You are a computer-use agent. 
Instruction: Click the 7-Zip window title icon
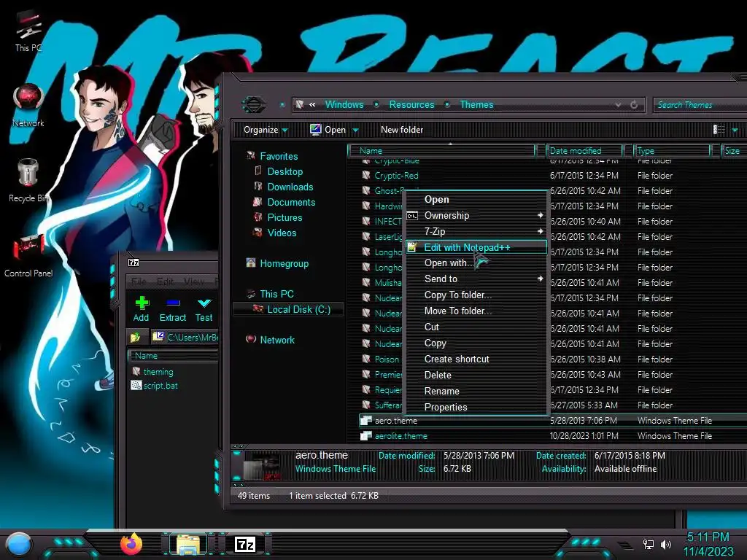point(134,262)
